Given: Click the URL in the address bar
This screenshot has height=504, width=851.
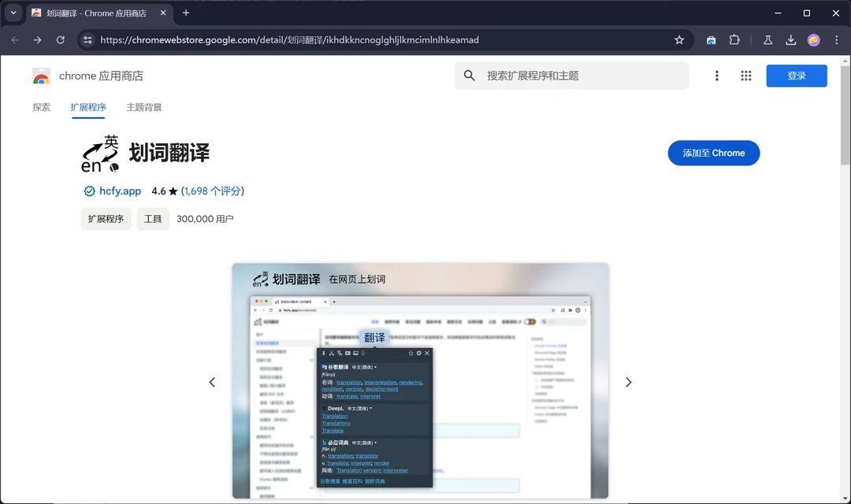Looking at the screenshot, I should click(x=289, y=39).
